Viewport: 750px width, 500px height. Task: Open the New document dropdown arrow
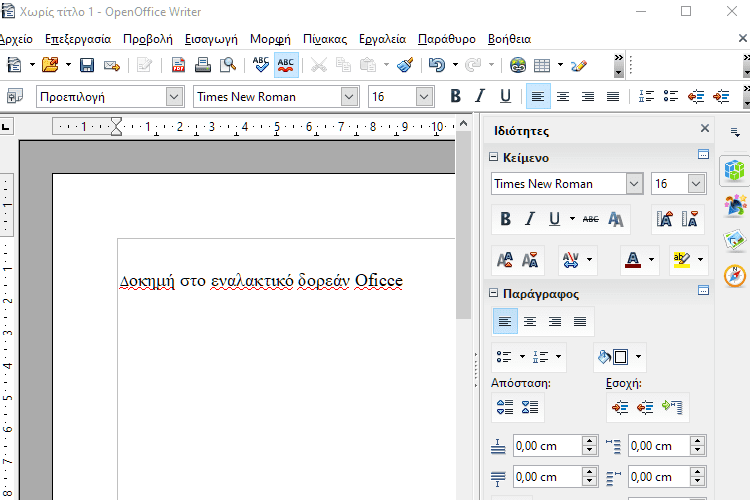click(32, 65)
